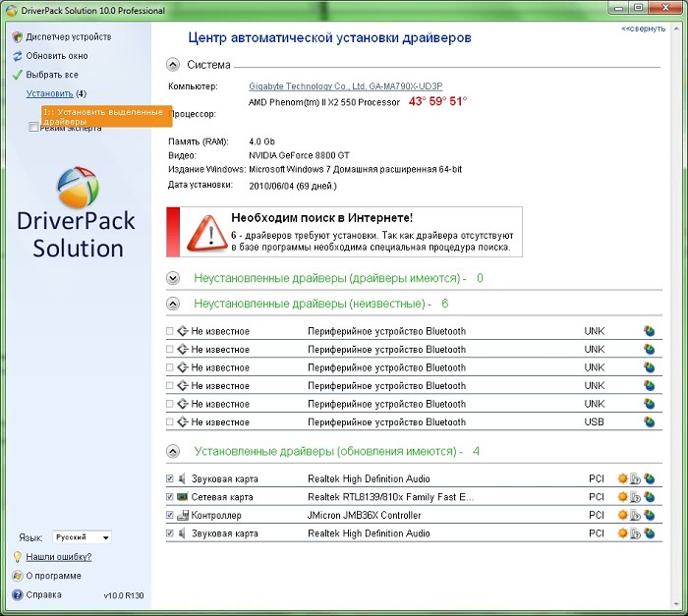
Task: Open О программе in the sidebar
Action: pyautogui.click(x=53, y=576)
